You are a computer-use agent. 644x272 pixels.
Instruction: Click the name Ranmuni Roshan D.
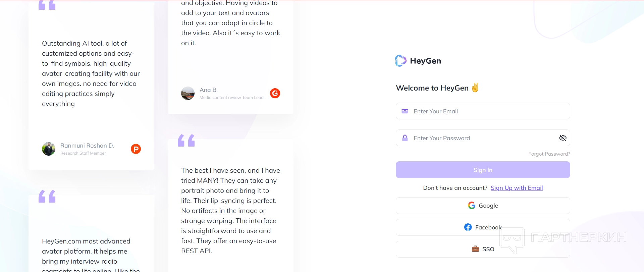pos(87,146)
